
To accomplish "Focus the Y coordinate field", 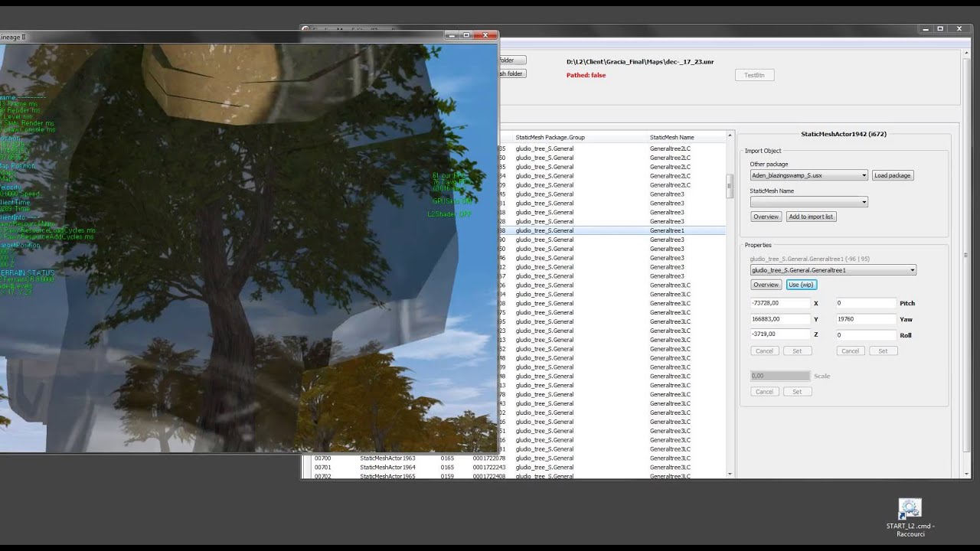I will click(780, 319).
